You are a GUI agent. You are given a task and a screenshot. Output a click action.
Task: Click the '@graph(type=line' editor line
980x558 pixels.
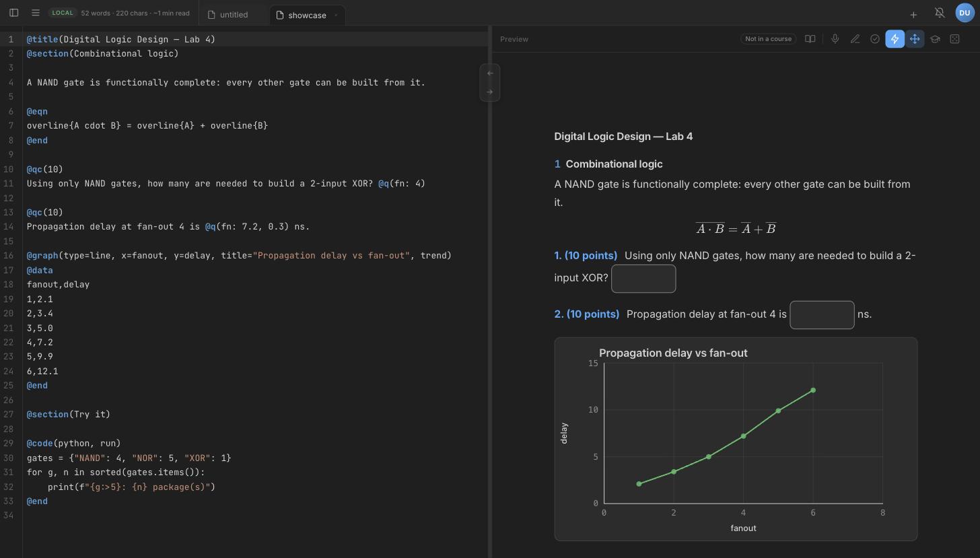[239, 256]
